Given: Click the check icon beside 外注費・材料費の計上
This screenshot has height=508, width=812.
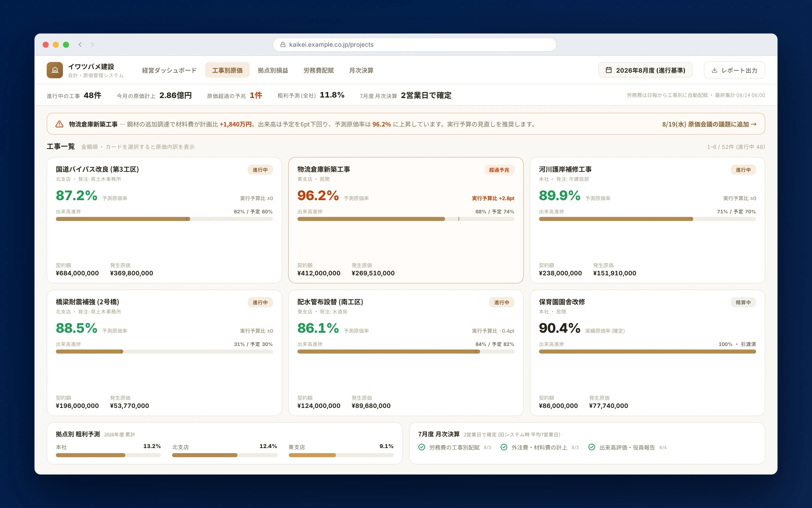Looking at the screenshot, I should (504, 447).
